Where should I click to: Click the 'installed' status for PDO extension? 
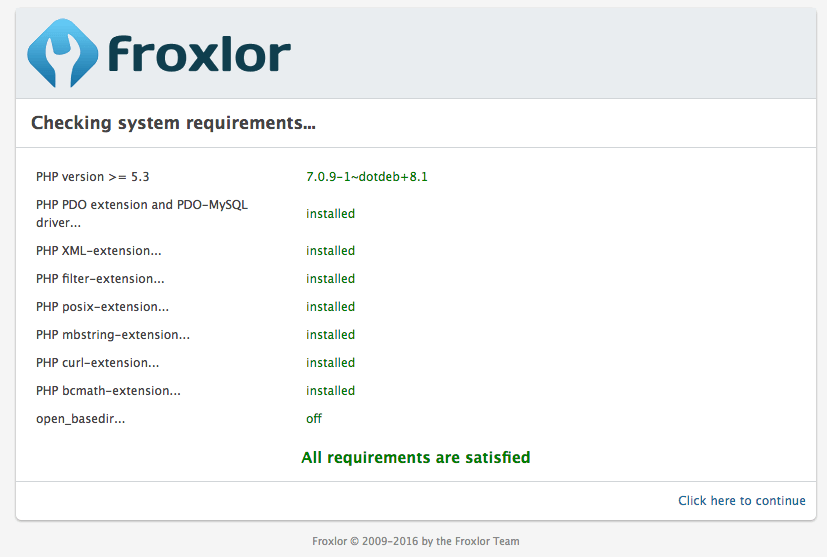click(330, 214)
